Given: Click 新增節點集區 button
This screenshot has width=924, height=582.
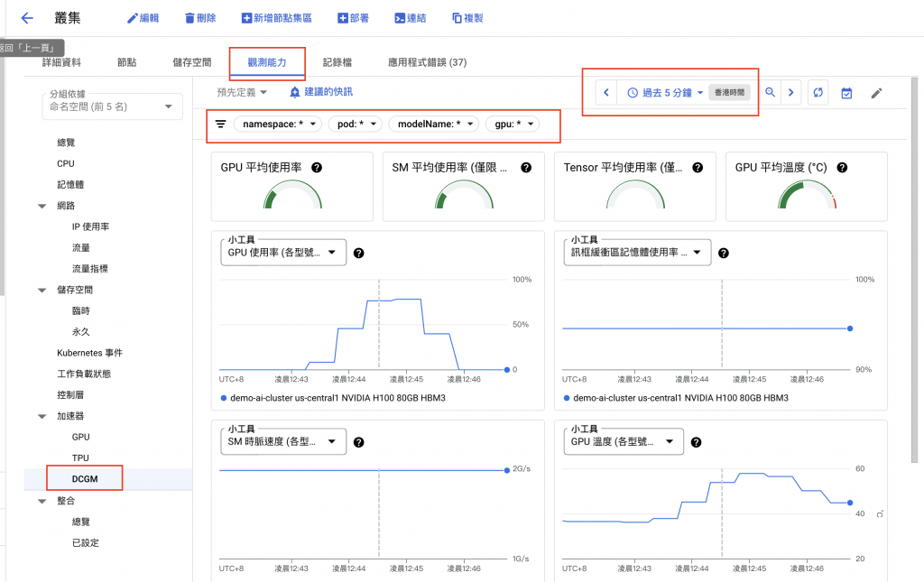Looking at the screenshot, I should click(x=277, y=18).
